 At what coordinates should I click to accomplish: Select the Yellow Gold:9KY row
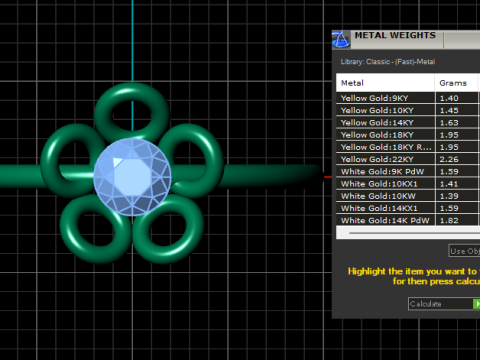(x=408, y=98)
